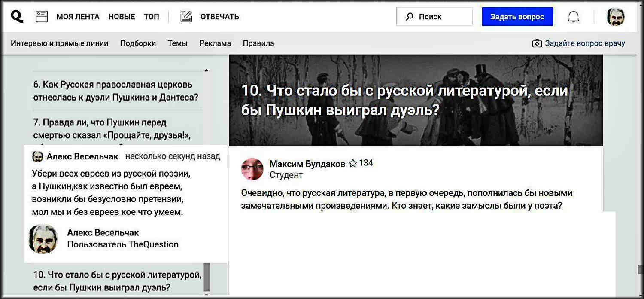Click the search magnifier icon
The width and height of the screenshot is (644, 299).
tap(410, 17)
